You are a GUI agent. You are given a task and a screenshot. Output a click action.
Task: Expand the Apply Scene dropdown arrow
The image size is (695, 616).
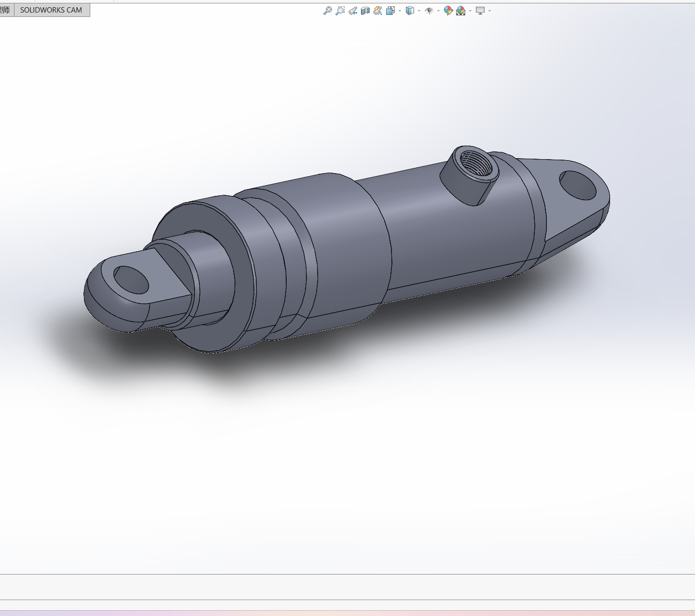coord(470,11)
